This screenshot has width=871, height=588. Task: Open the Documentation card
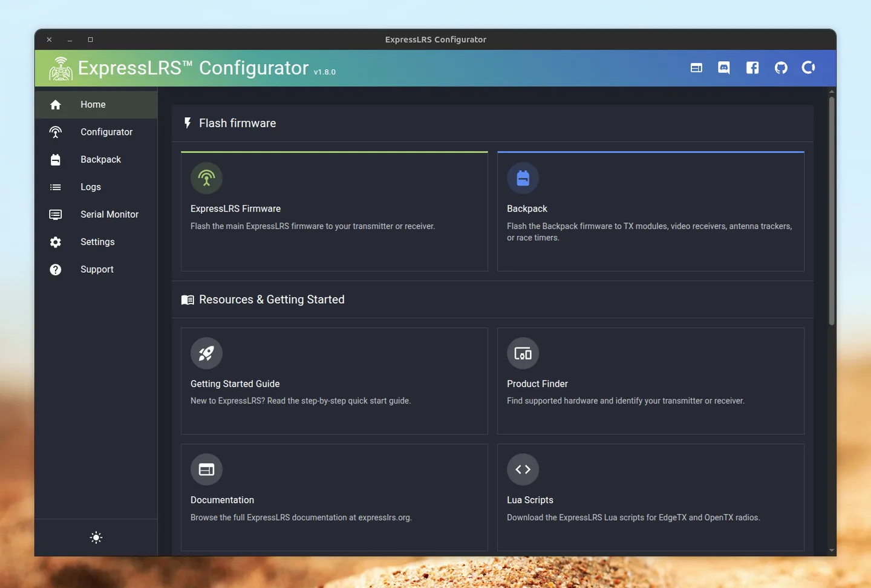334,497
